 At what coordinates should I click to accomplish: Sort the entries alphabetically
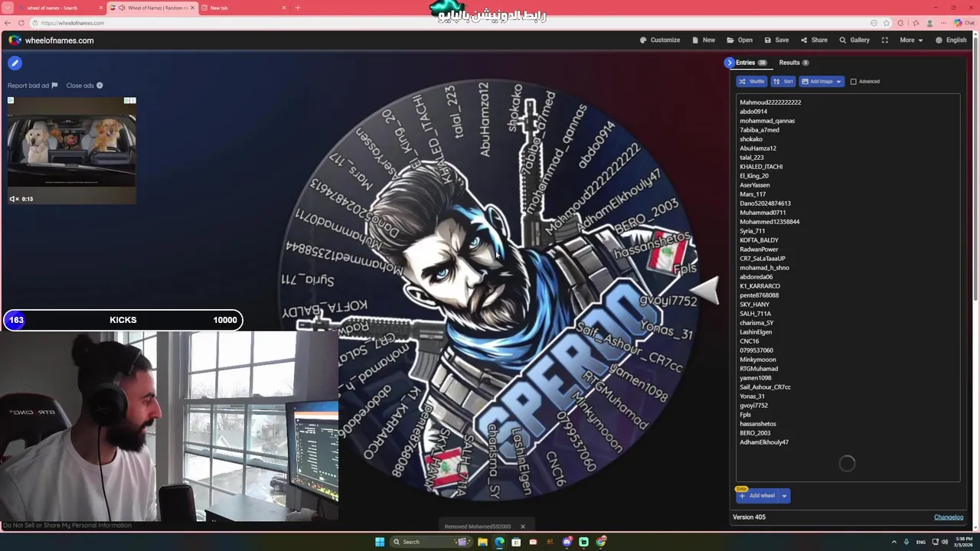(x=783, y=81)
